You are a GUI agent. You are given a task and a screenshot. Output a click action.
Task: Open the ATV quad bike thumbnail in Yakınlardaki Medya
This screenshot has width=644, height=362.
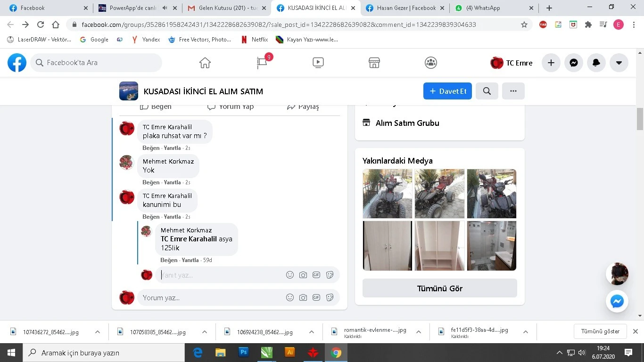tap(387, 193)
